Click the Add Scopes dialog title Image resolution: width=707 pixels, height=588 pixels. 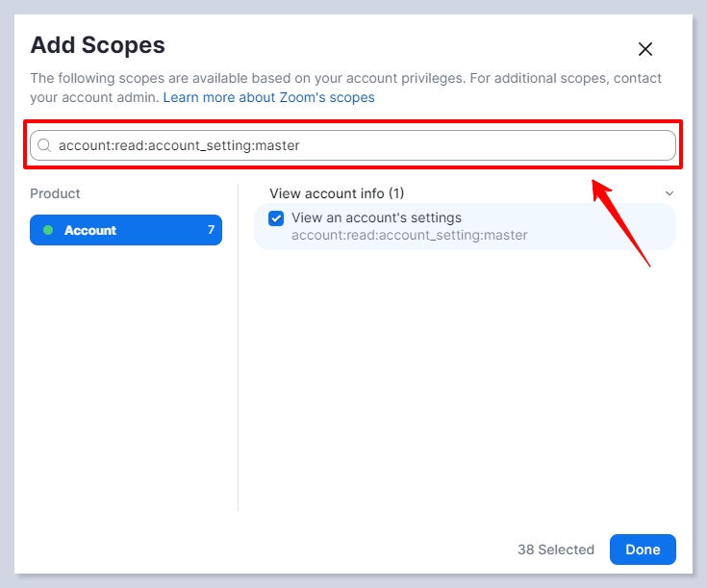tap(97, 44)
